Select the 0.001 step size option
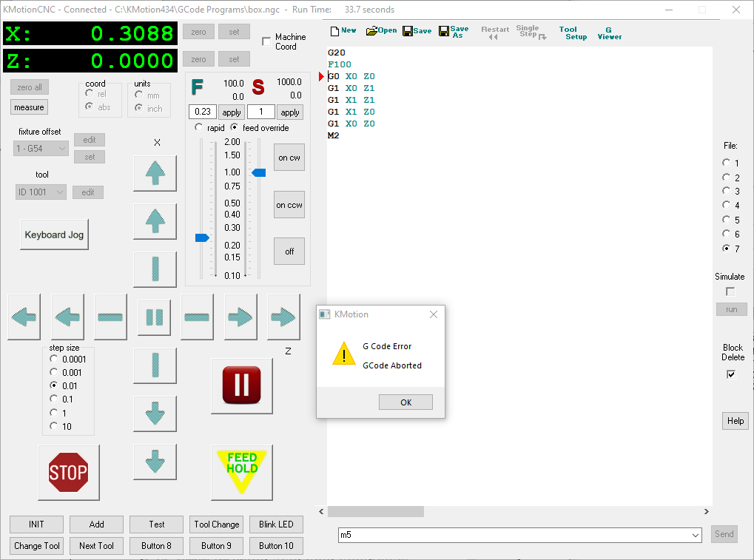Screen dimensions: 754x560 point(53,373)
